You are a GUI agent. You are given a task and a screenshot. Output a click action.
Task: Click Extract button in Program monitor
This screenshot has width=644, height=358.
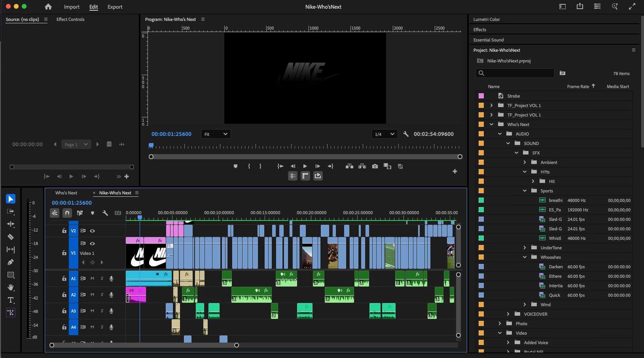362,166
